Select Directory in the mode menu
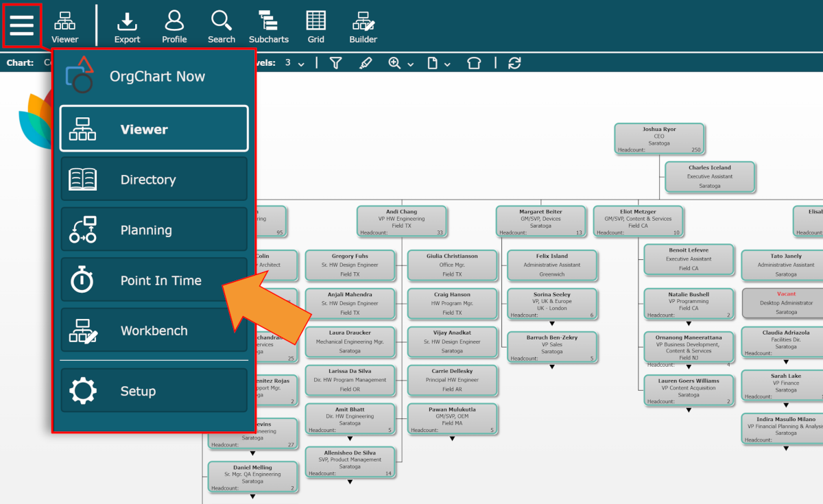 click(154, 180)
